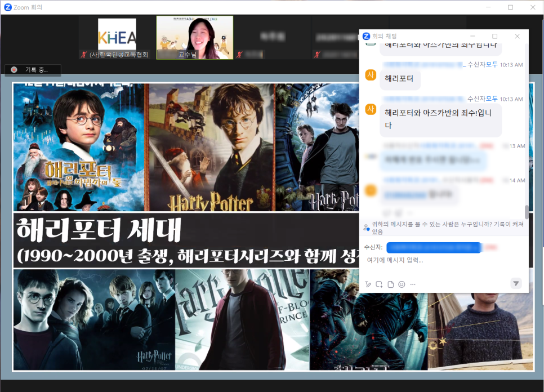Click the shared slide heading '해리포터 세대'
Viewport: 544px width, 392px height.
(99, 230)
